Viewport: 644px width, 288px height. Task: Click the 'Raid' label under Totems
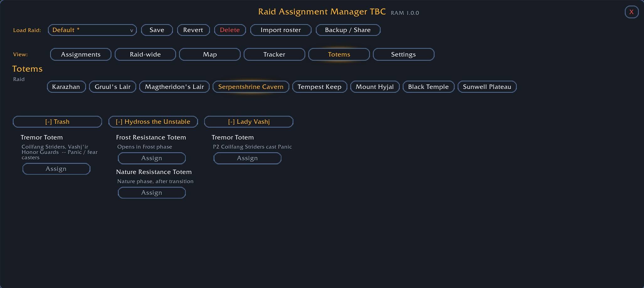tap(19, 79)
